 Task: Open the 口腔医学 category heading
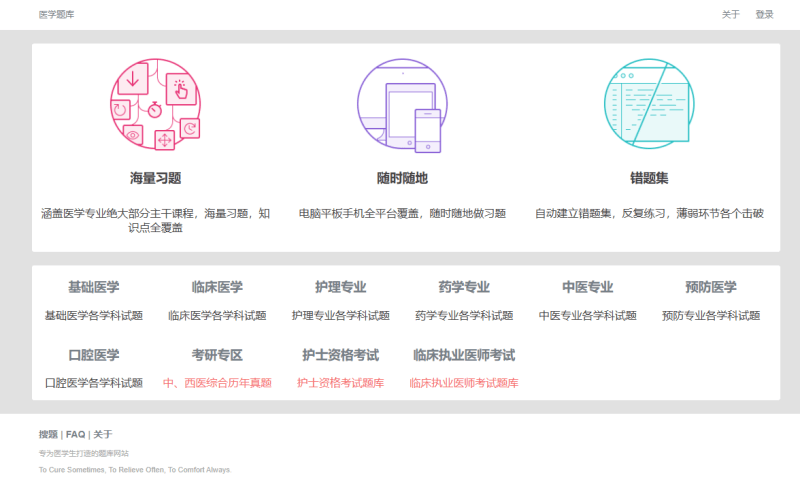[x=94, y=355]
